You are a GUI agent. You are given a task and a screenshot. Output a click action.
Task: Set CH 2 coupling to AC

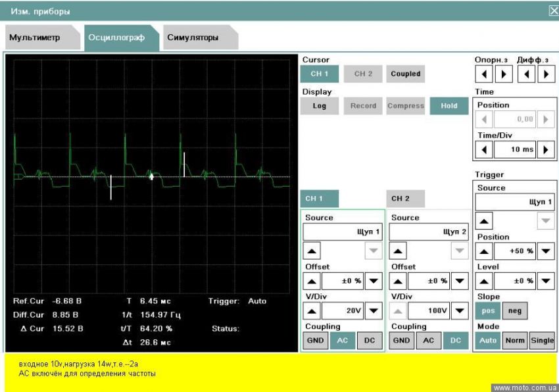pyautogui.click(x=429, y=341)
